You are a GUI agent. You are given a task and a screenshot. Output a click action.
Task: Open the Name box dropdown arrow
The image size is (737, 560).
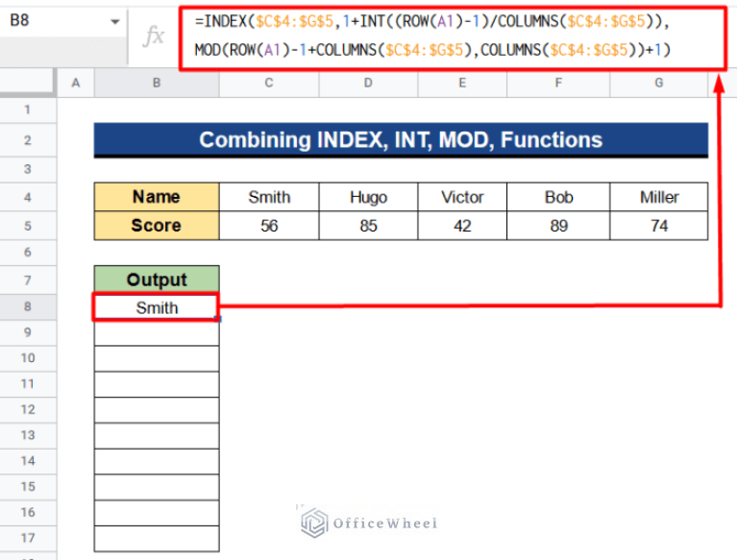[x=114, y=21]
